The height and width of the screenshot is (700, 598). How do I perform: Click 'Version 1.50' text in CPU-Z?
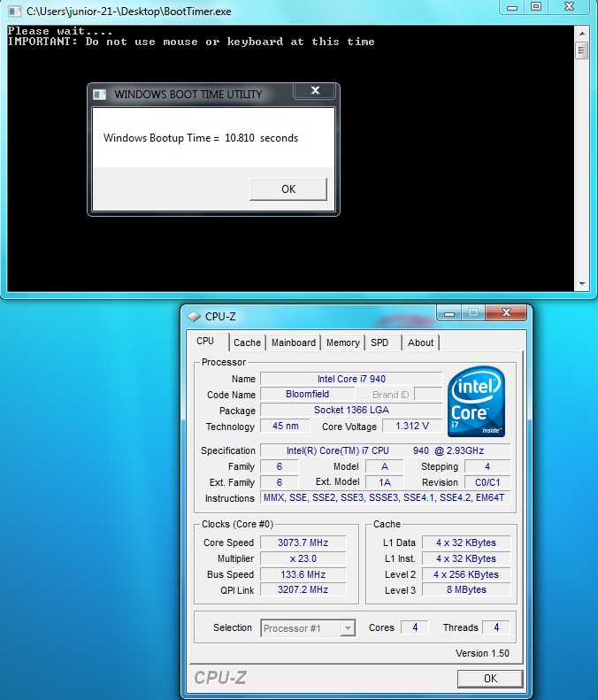[482, 654]
